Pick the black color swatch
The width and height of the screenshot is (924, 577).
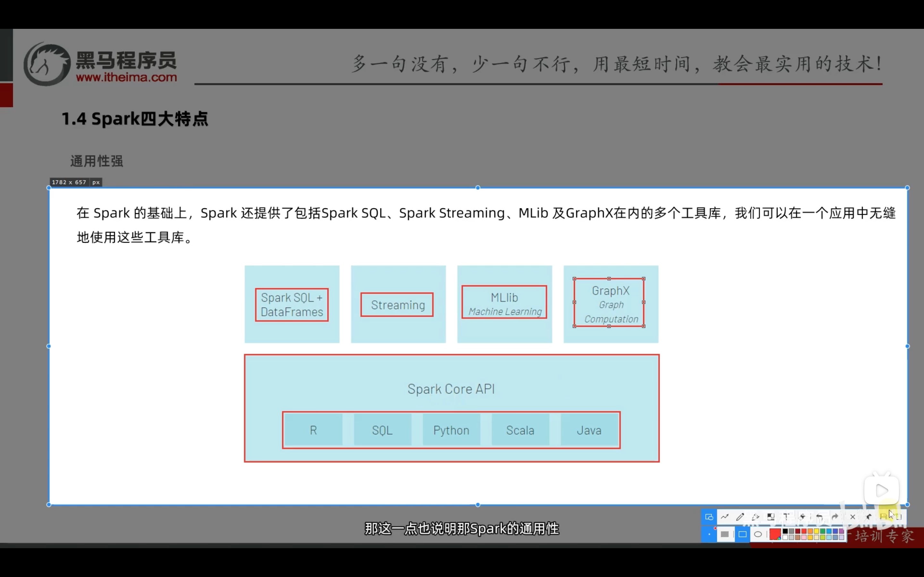coord(785,531)
